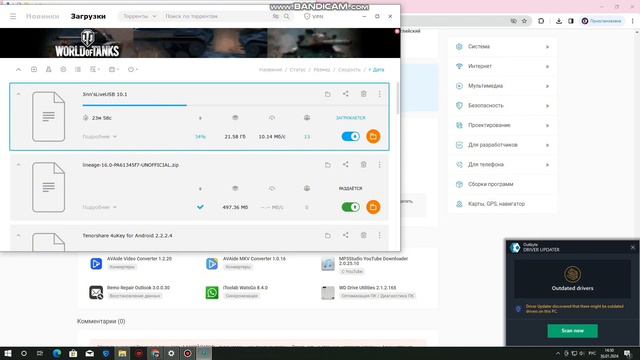Open the filter toolbar dropdown icon
Screen dimensions: 640x360
(x=95, y=70)
